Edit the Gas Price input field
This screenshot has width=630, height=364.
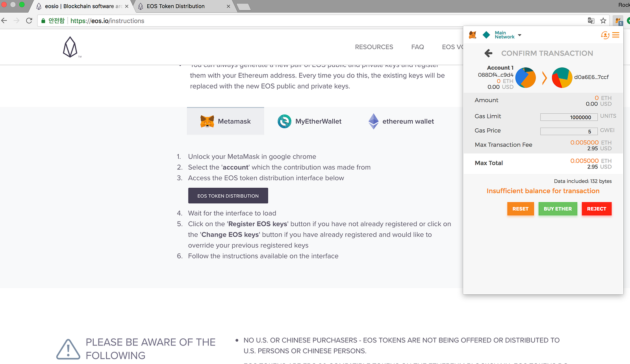tap(569, 131)
